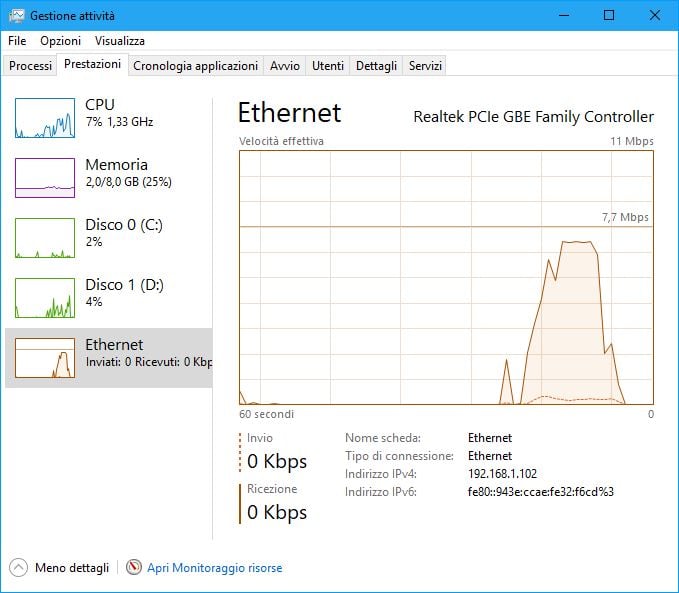The height and width of the screenshot is (593, 679).
Task: Click the Resource Monitor icon
Action: [x=134, y=567]
